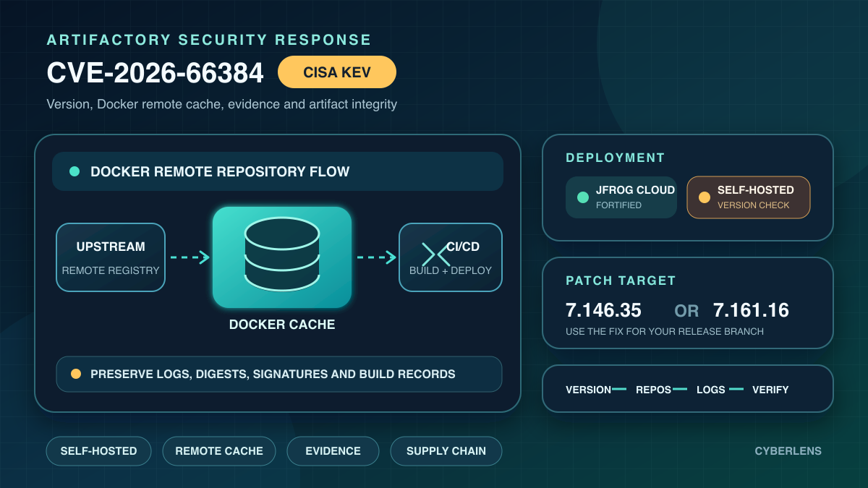Viewport: 868px width, 488px height.
Task: Click the JFROG CLOUD fortified chip
Action: point(621,197)
